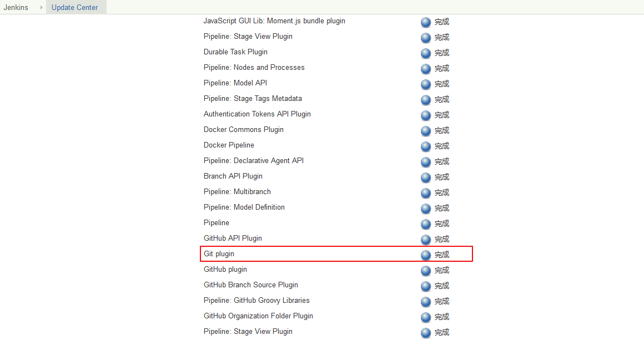
Task: Click status ball for Branch API Plugin
Action: [426, 177]
